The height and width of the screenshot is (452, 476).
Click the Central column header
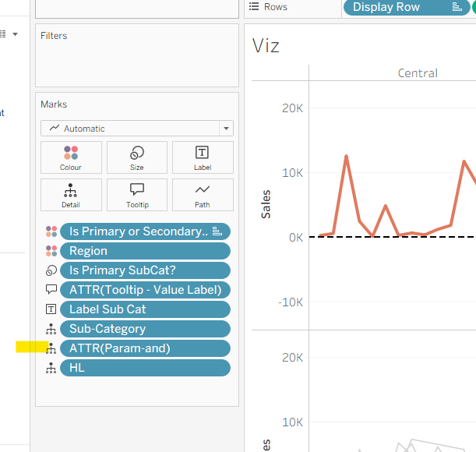click(418, 73)
